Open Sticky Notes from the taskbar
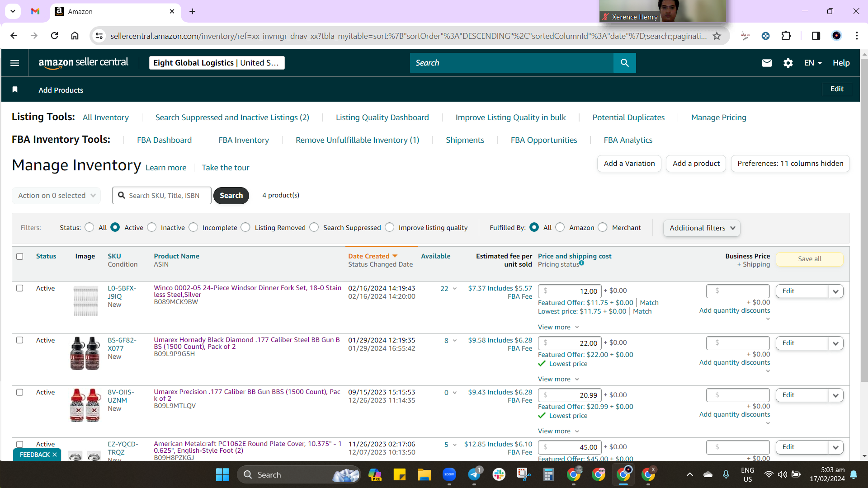 [399, 474]
